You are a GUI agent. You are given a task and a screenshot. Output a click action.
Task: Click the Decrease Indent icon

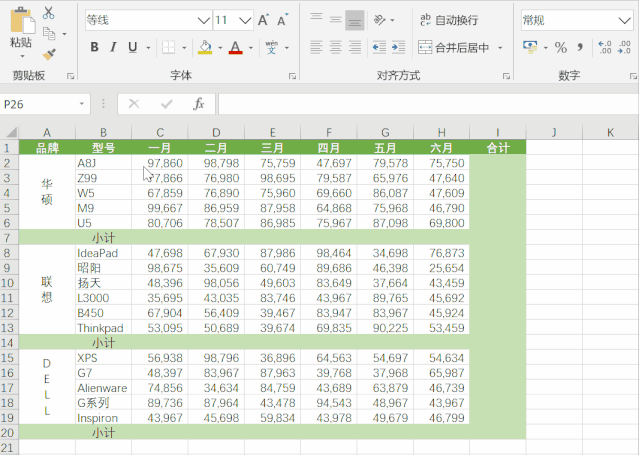pos(379,47)
